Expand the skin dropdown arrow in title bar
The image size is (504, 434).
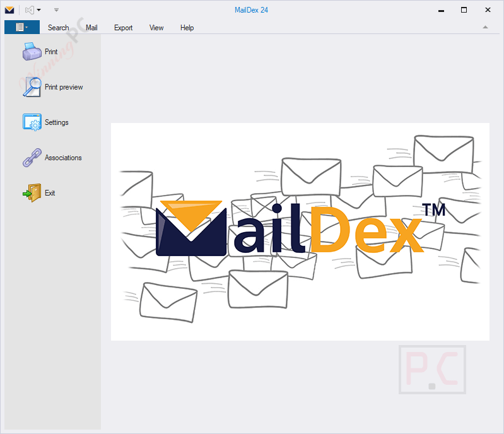point(39,10)
